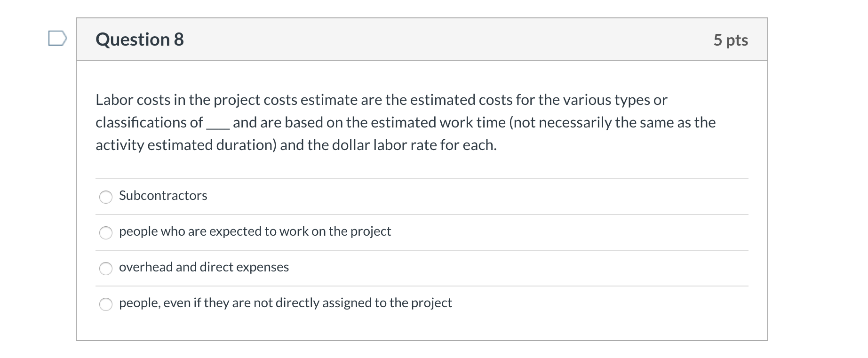This screenshot has width=868, height=358.
Task: Click the answer text about people expected to work
Action: 255,231
